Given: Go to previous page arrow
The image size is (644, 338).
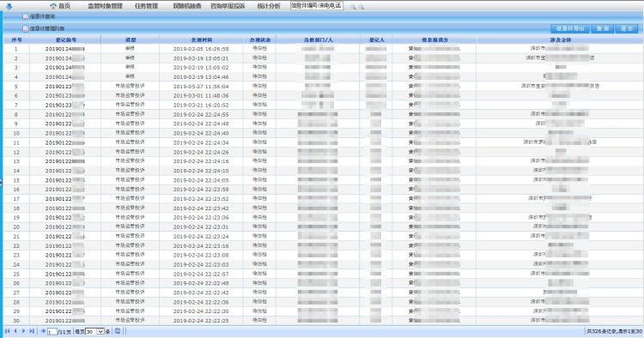Looking at the screenshot, I should 15,330.
